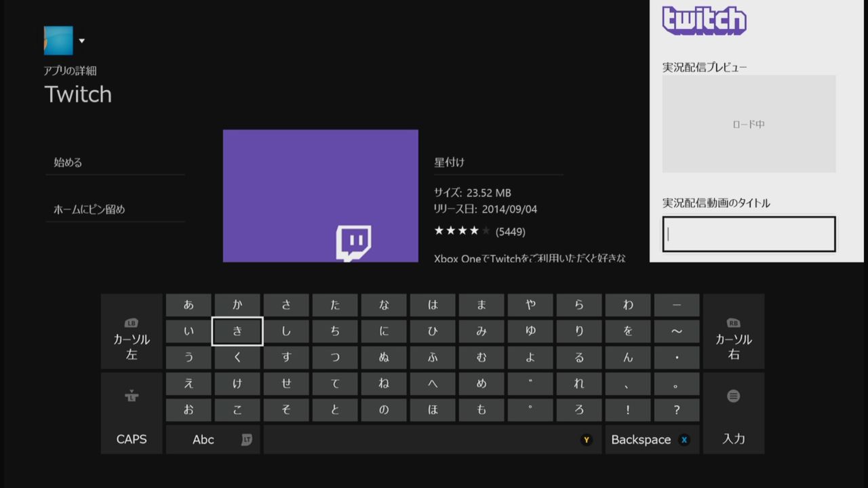Click the ん key
Image resolution: width=868 pixels, height=488 pixels.
coord(628,357)
